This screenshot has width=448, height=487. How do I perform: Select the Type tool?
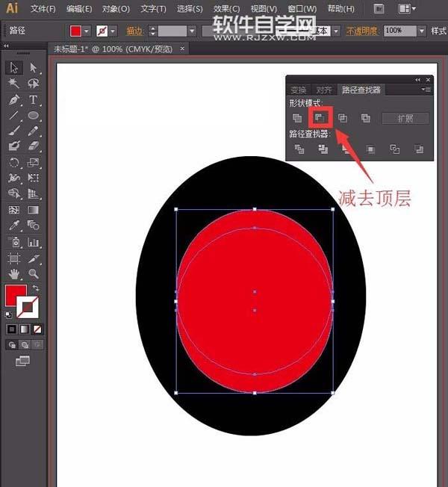coord(33,99)
